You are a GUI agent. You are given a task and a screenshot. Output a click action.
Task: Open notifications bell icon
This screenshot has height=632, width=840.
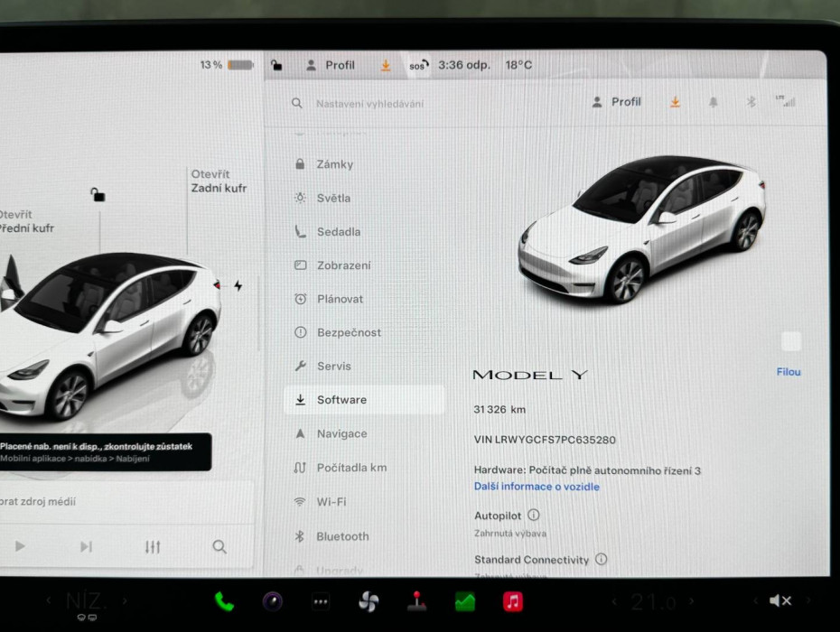(x=713, y=102)
